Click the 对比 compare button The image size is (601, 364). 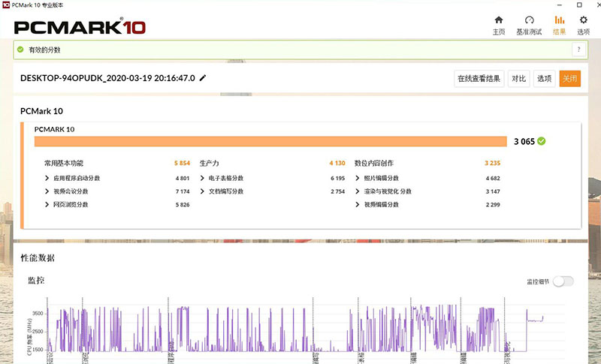click(518, 79)
